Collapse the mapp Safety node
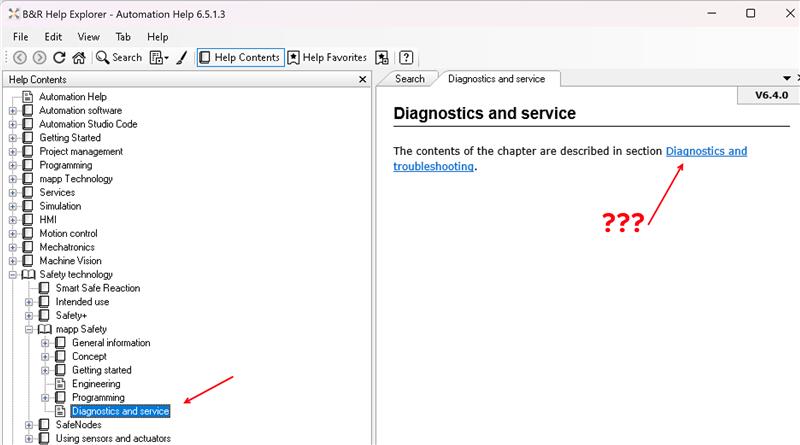 pos(29,329)
